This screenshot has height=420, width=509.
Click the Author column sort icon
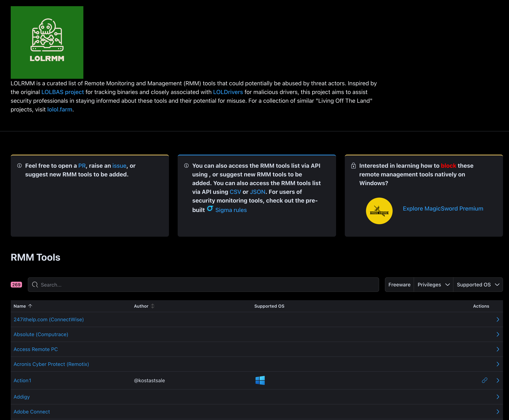coord(153,306)
